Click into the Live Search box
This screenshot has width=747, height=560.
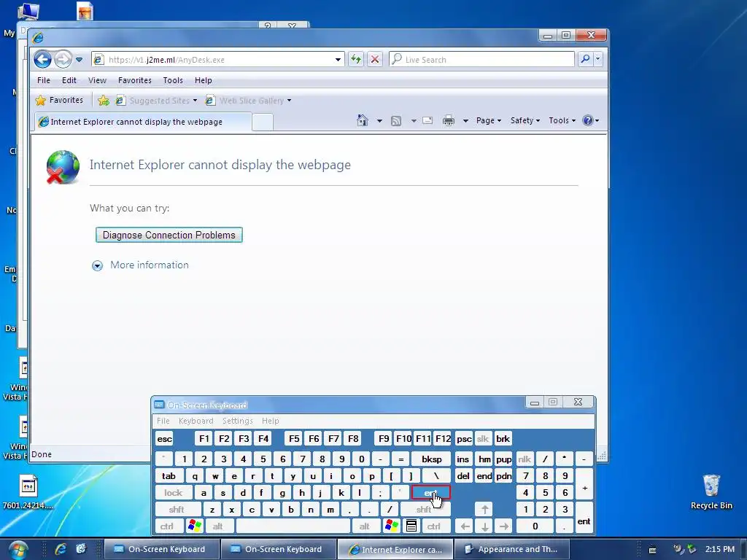pos(481,60)
